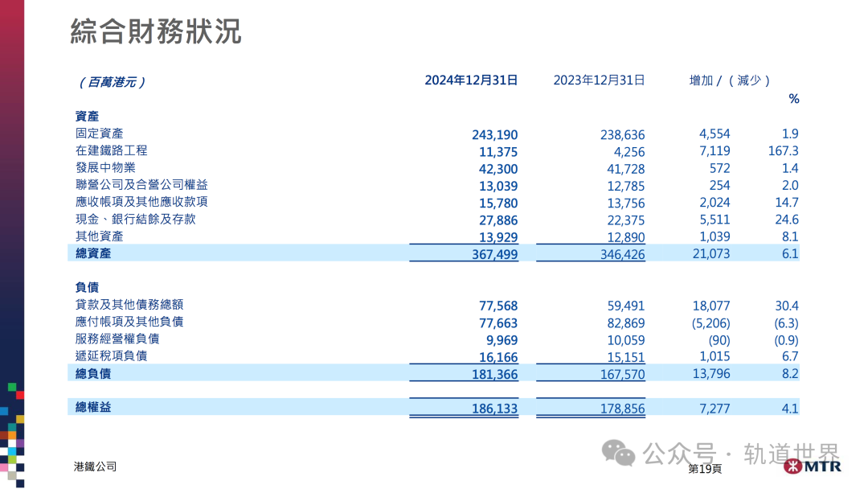Click the value 13,929

pyautogui.click(x=498, y=237)
